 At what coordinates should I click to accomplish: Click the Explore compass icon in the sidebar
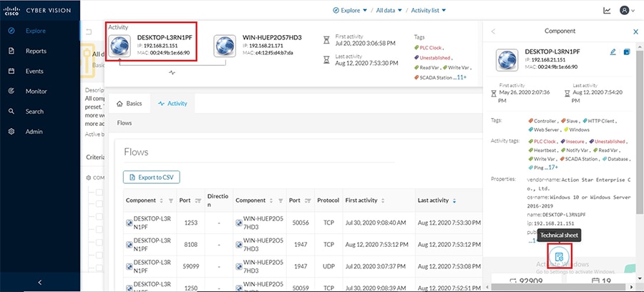tap(11, 31)
